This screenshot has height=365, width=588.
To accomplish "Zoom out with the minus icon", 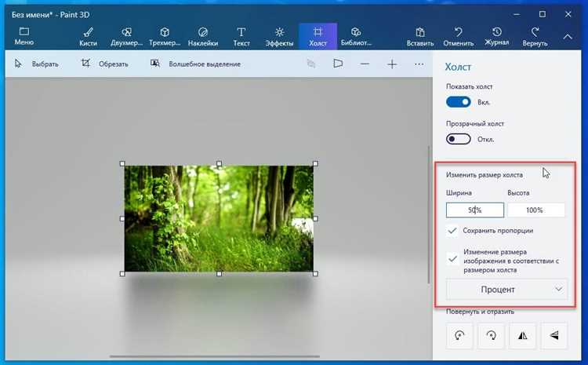I will coord(365,64).
